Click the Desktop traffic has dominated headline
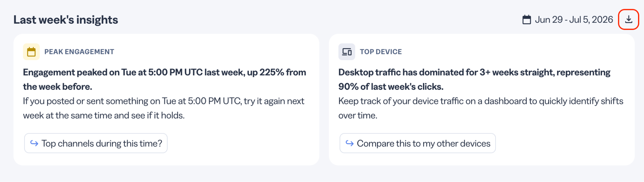The width and height of the screenshot is (644, 182). click(x=474, y=79)
